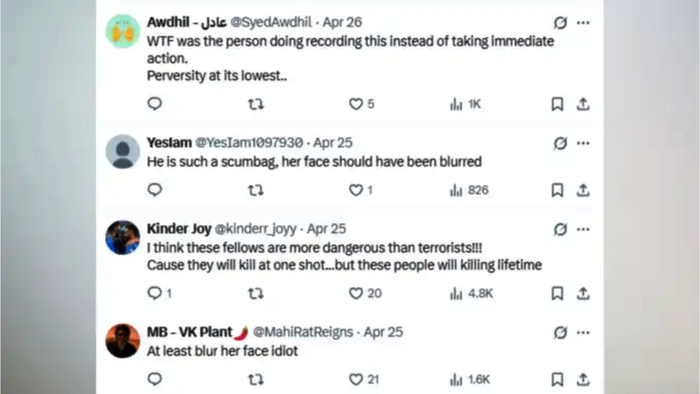Open more options on Kinder Joy's tweet

[x=583, y=229]
